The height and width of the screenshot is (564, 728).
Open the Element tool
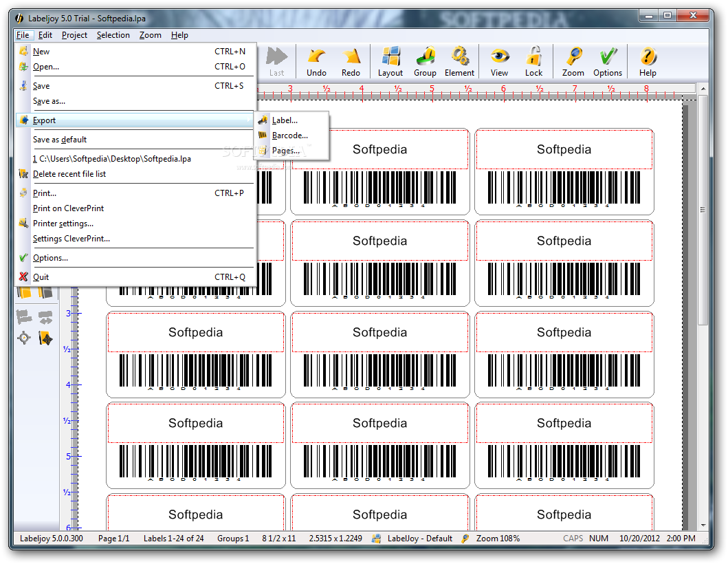[459, 61]
